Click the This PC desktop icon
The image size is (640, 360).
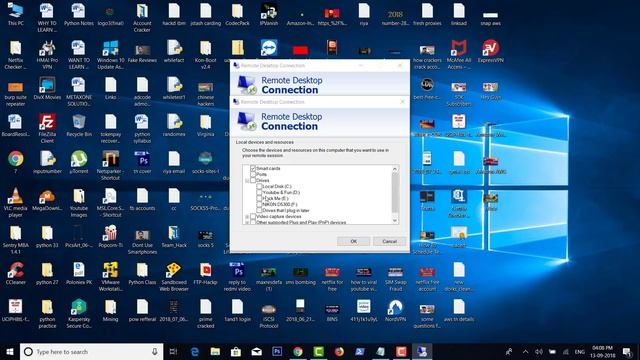16,14
